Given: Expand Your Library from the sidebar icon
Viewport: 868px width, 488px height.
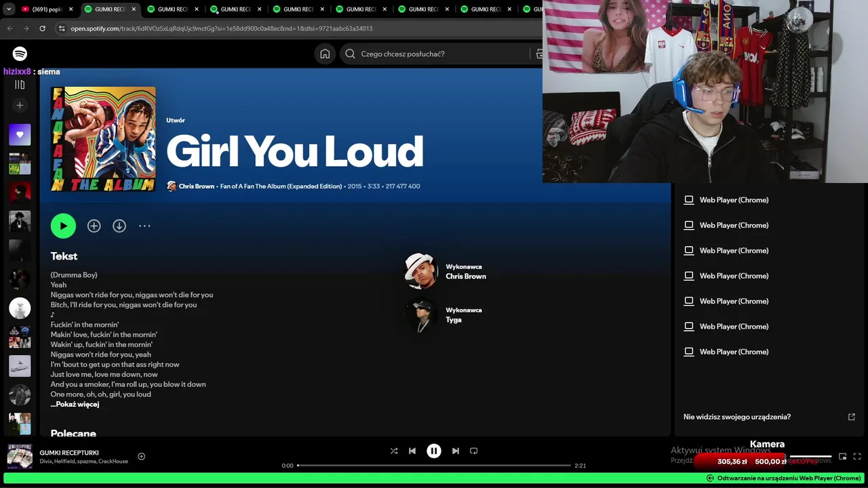Looking at the screenshot, I should pyautogui.click(x=20, y=85).
